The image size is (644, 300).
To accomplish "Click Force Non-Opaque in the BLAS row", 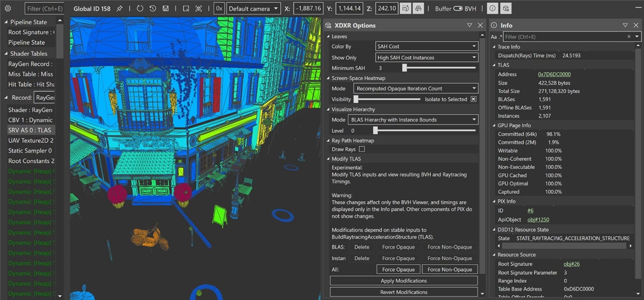I will coord(449,247).
